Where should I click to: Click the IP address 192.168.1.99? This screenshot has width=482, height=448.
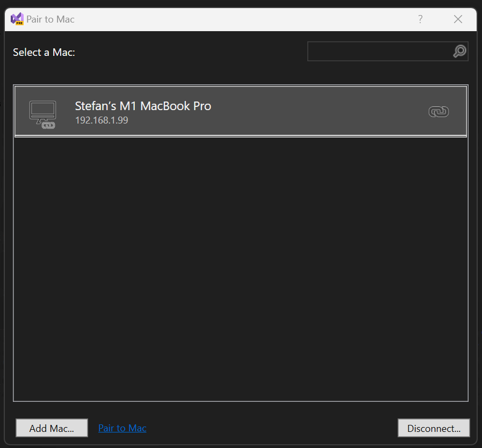(x=102, y=120)
